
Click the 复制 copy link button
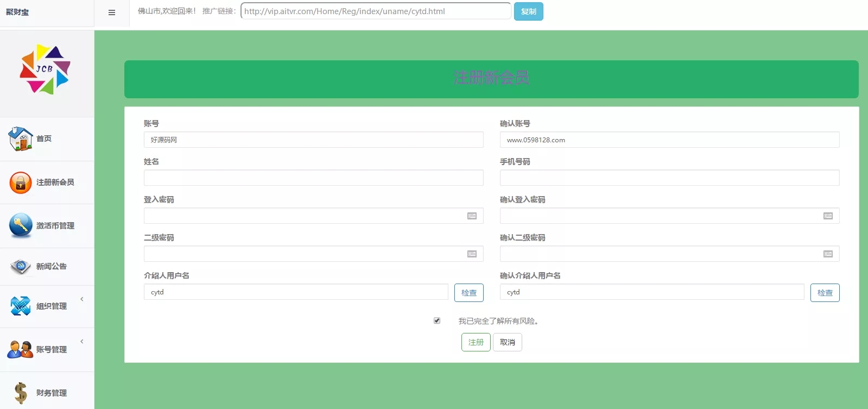(x=528, y=11)
